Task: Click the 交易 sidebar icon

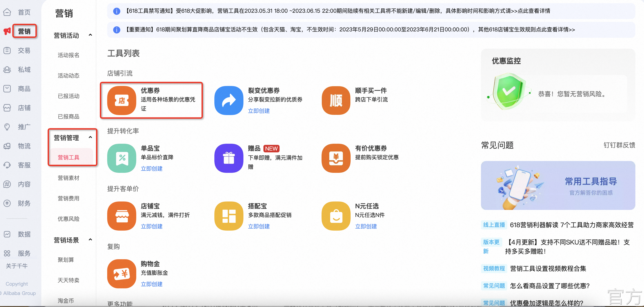Action: pos(7,50)
